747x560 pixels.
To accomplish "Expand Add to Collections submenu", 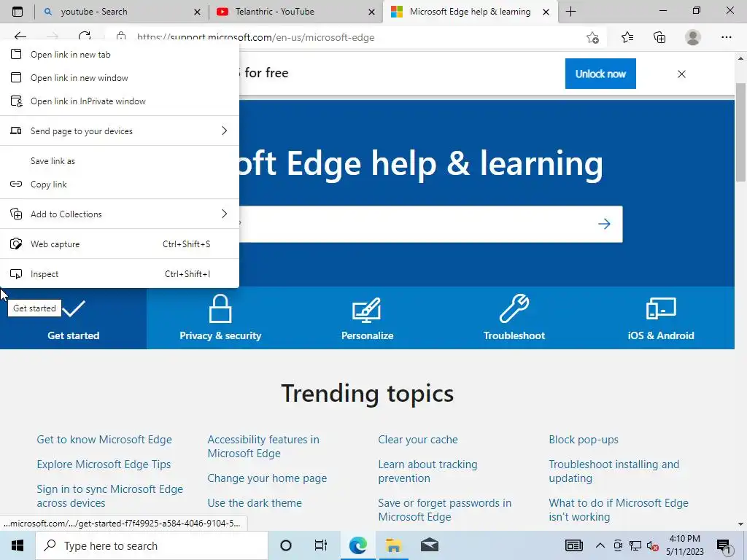I will tap(119, 214).
